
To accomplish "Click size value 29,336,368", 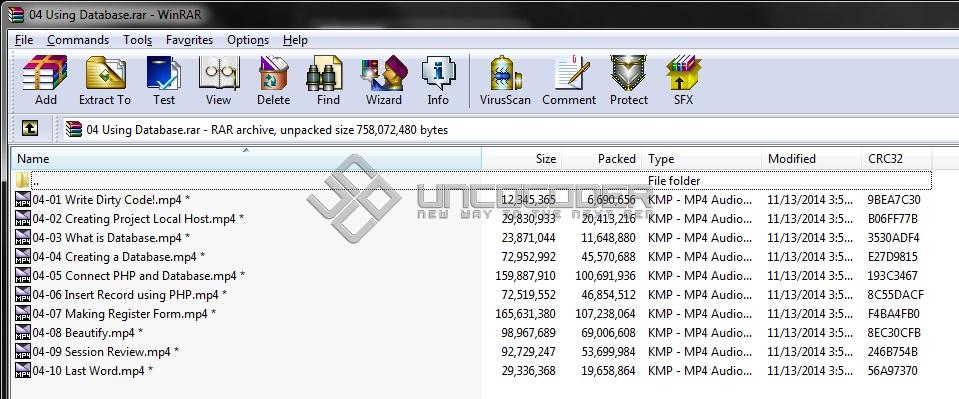I will (x=528, y=370).
